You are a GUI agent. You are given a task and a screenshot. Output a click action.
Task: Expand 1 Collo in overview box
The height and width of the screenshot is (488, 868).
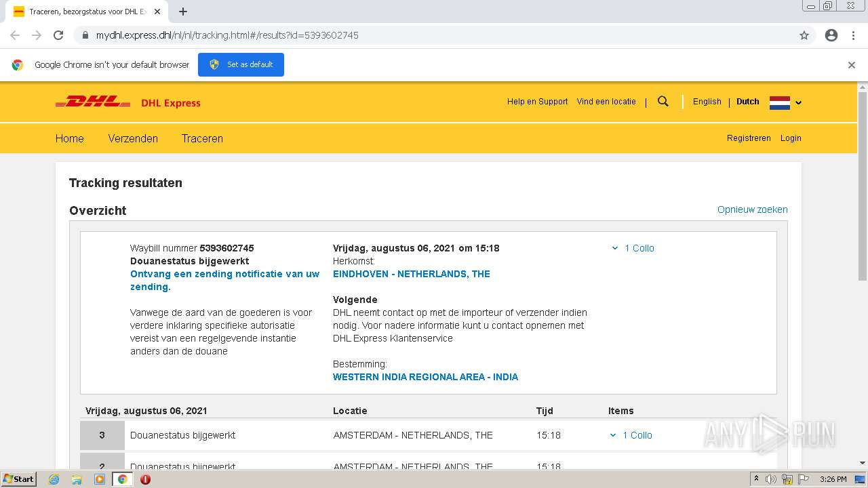tap(633, 248)
